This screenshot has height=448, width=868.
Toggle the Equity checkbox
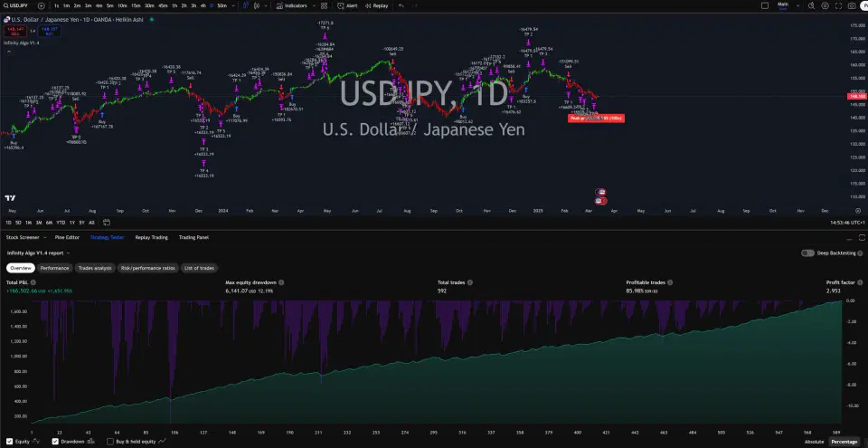tap(9, 442)
